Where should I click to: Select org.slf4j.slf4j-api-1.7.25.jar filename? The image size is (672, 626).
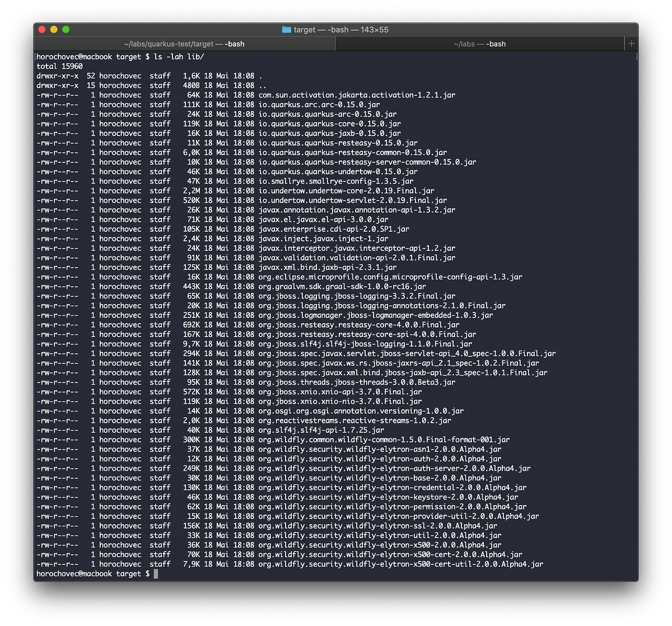point(321,430)
